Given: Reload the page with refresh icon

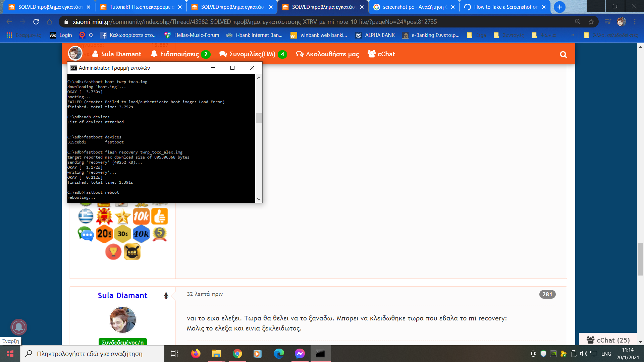Looking at the screenshot, I should coord(36,22).
